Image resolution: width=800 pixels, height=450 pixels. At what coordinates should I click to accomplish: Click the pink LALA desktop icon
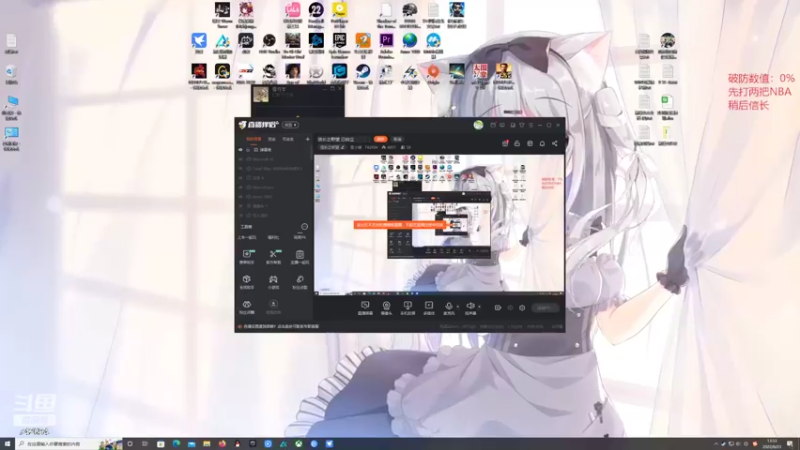pyautogui.click(x=292, y=15)
